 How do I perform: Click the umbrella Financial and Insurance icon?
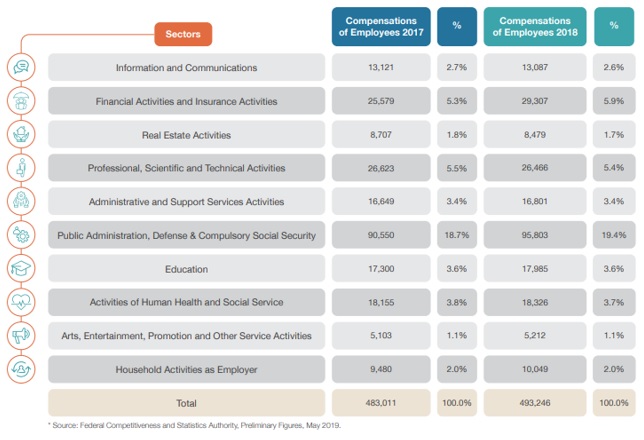[21, 101]
